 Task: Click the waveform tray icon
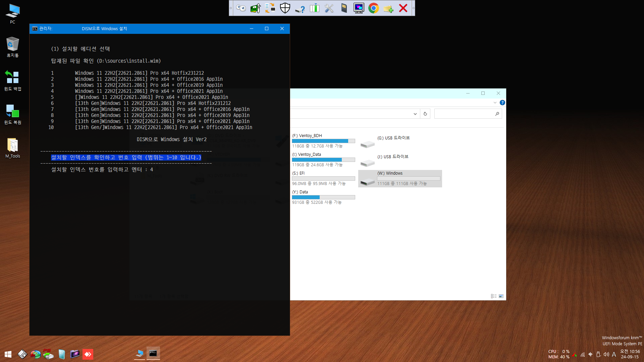tap(590, 355)
